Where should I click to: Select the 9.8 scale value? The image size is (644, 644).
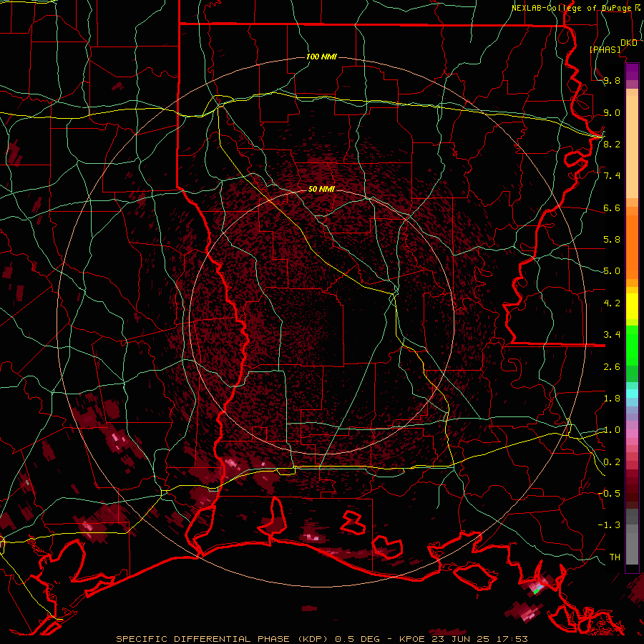(612, 80)
